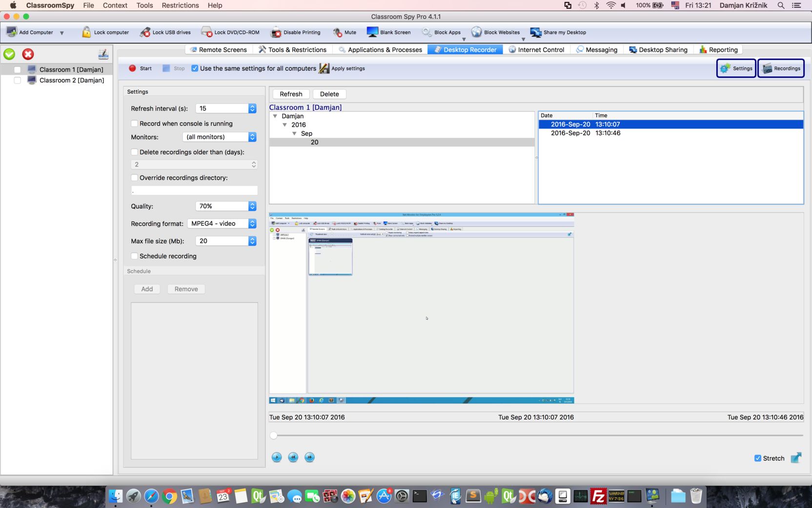Open the Quality percentage dropdown
The height and width of the screenshot is (508, 812).
coord(226,206)
